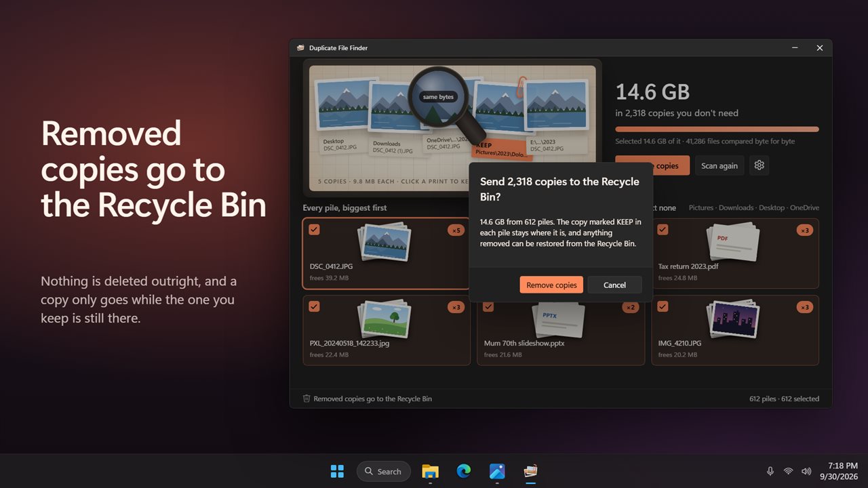Uncheck the IMG_4210.JPG pile checkbox

tap(663, 306)
